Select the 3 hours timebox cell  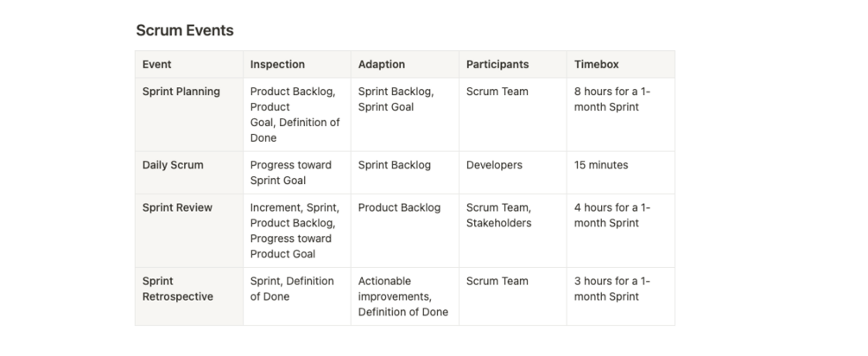coord(613,289)
